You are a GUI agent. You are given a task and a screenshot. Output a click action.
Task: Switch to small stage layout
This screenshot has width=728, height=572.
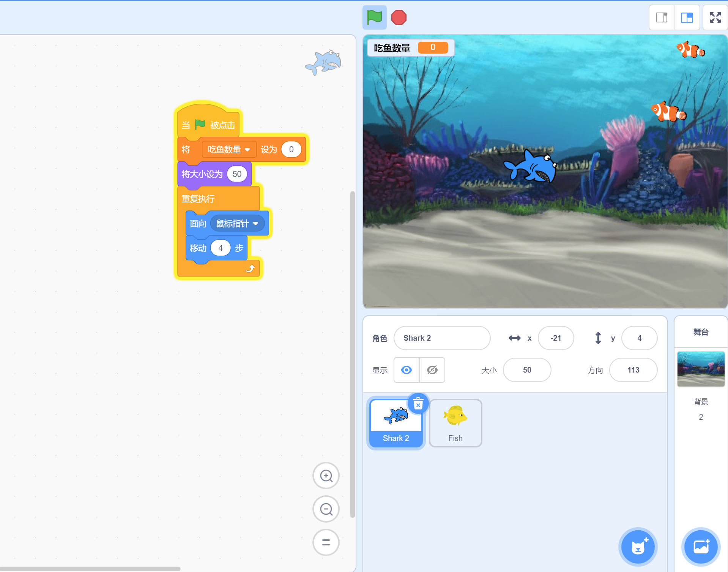click(x=662, y=17)
